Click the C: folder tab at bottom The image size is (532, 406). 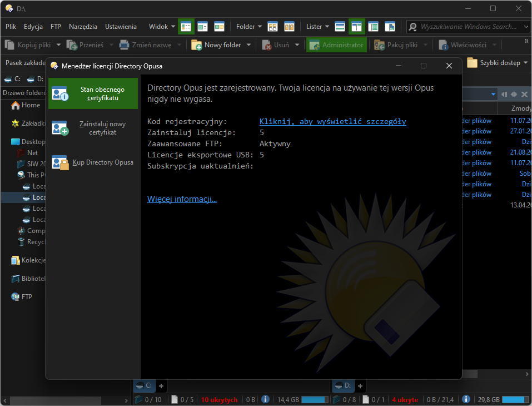145,385
